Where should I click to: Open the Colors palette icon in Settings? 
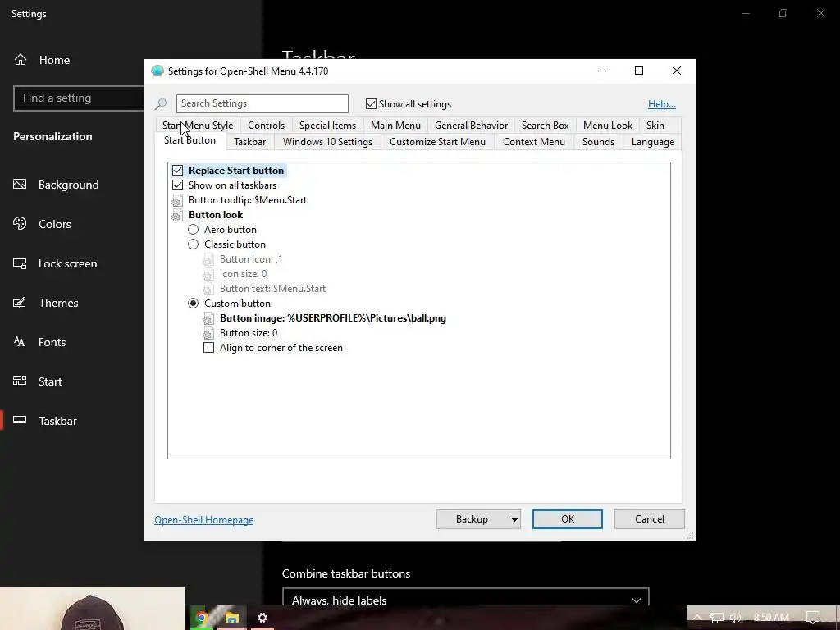(x=20, y=223)
